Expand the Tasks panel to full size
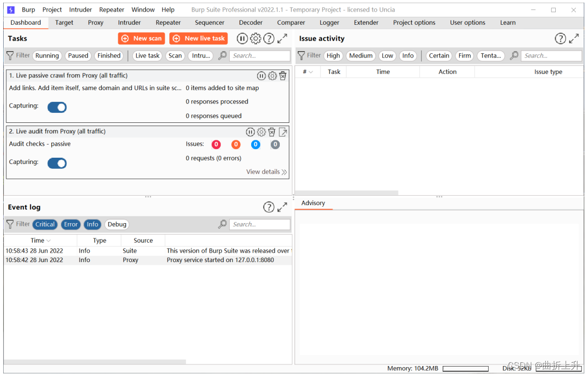This screenshot has width=588, height=375. point(282,38)
